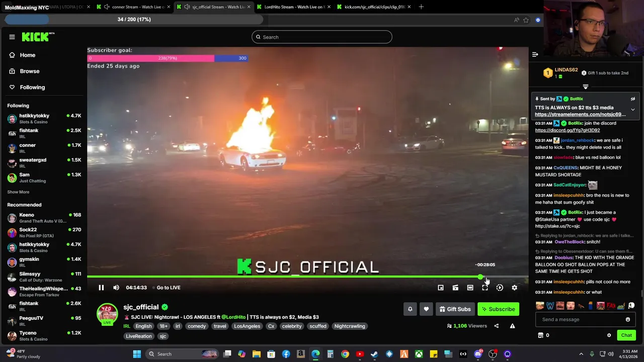Open the emoji picker in chat input
644x362 pixels.
[628, 319]
